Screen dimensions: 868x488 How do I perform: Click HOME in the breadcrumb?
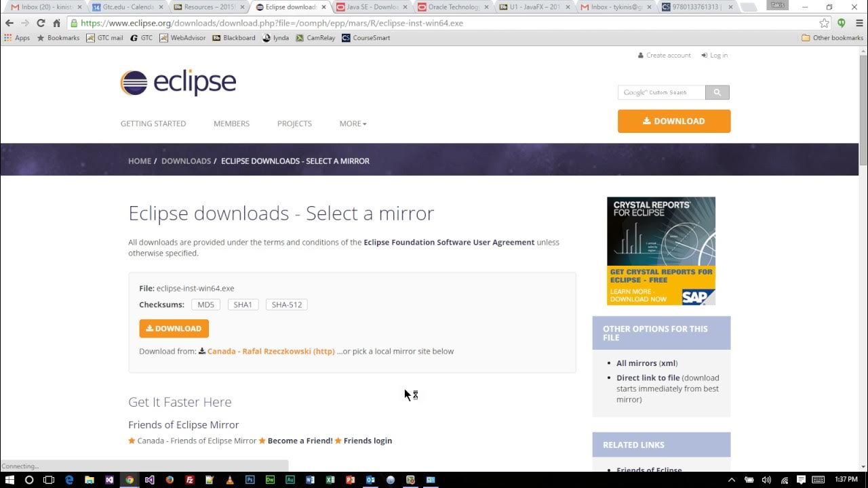pyautogui.click(x=140, y=161)
